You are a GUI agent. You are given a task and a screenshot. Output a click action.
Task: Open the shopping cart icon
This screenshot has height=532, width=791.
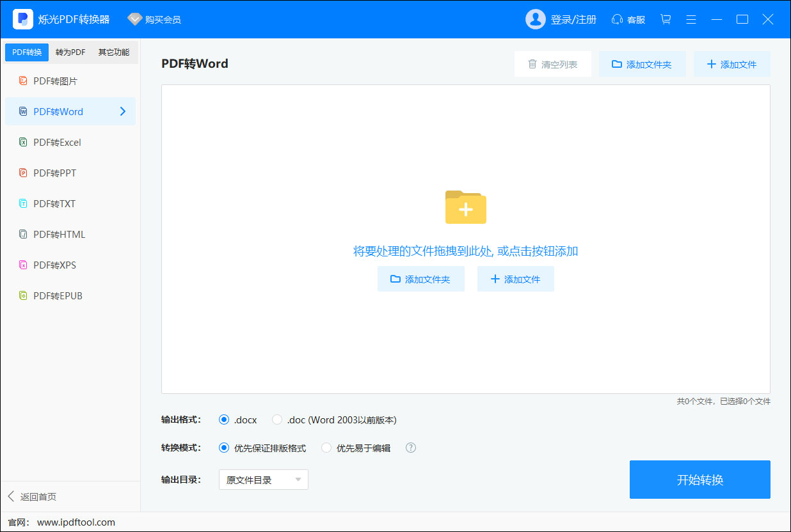click(666, 19)
